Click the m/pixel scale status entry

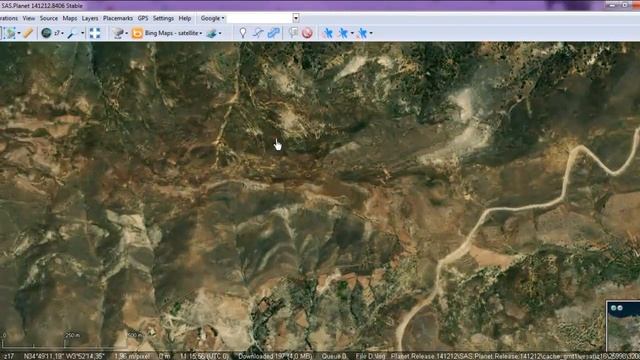click(132, 356)
